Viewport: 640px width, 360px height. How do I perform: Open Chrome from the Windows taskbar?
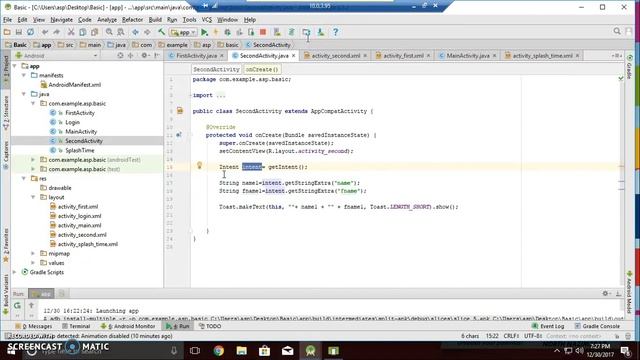[x=219, y=351]
